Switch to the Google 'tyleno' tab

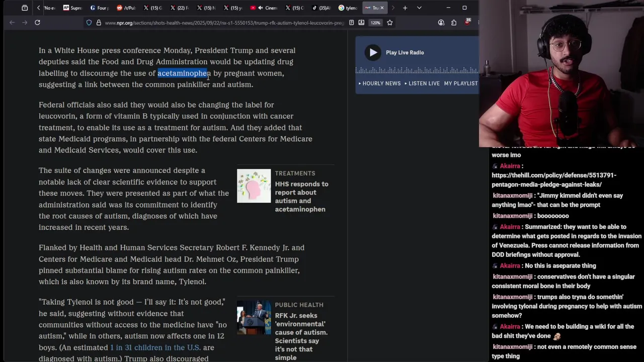(348, 8)
